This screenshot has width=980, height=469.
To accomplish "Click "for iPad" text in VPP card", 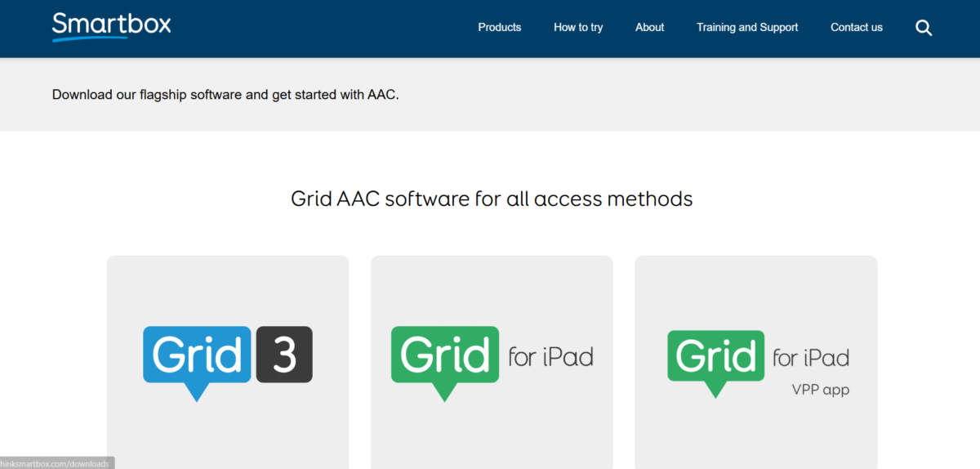I will tap(811, 357).
